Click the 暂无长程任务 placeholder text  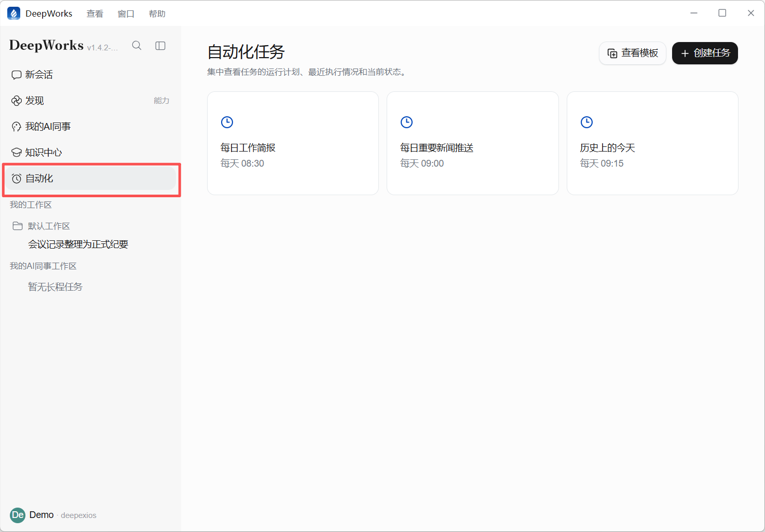pyautogui.click(x=55, y=287)
